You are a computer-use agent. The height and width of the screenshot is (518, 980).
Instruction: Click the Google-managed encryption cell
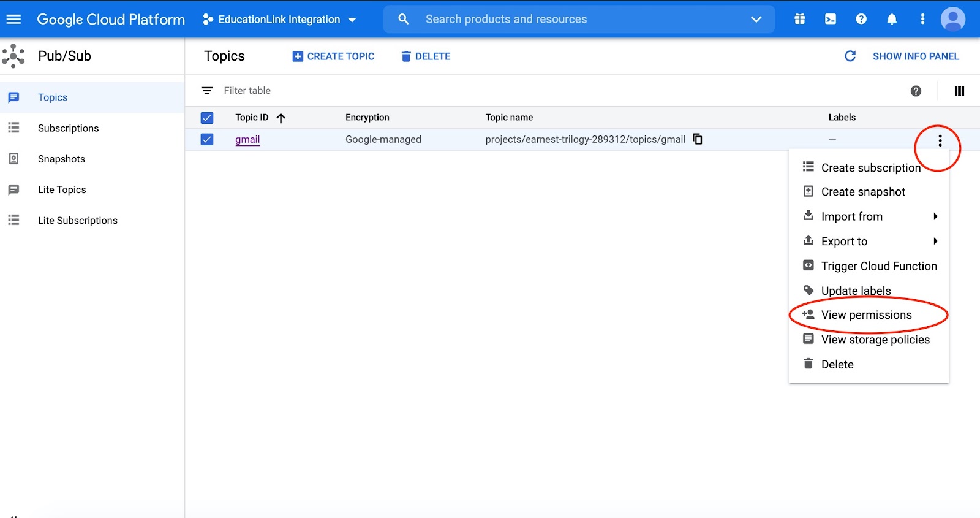[383, 139]
